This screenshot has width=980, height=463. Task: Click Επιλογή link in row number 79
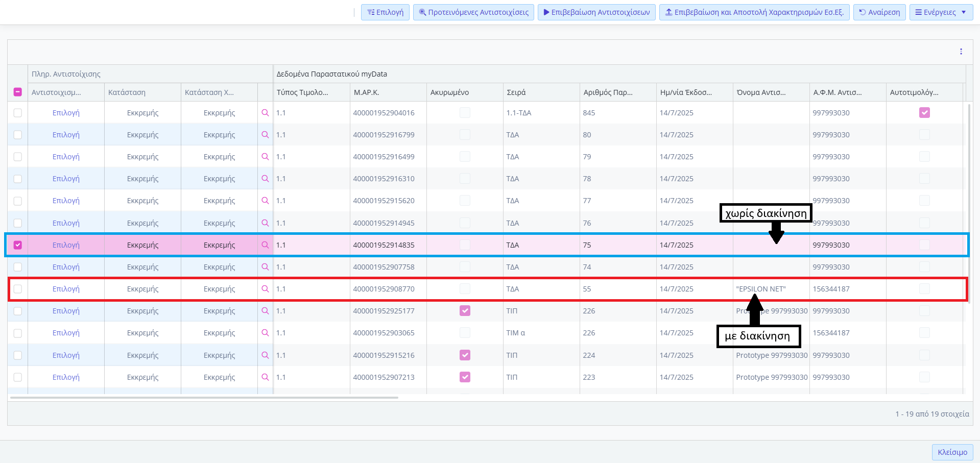coord(66,157)
